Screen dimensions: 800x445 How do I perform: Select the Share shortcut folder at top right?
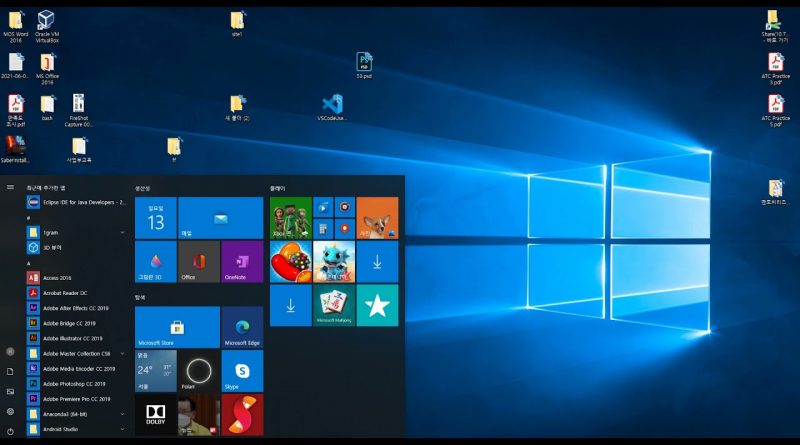coord(776,27)
